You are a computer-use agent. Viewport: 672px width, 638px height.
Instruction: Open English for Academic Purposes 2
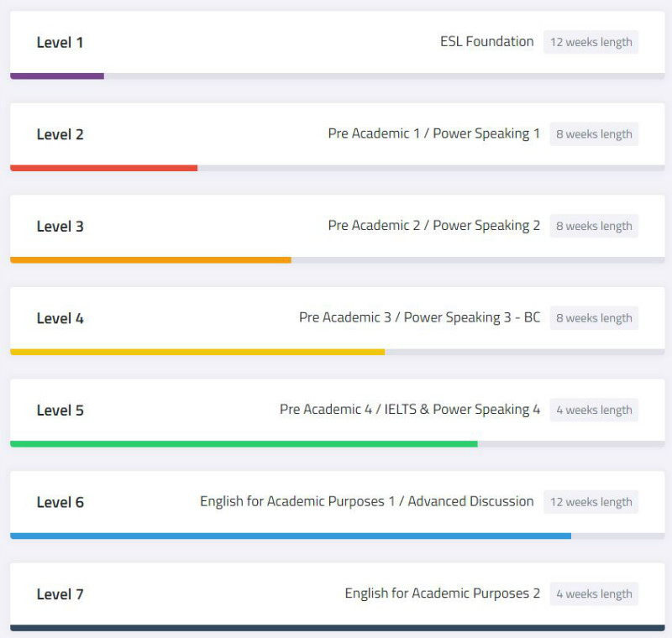point(442,594)
